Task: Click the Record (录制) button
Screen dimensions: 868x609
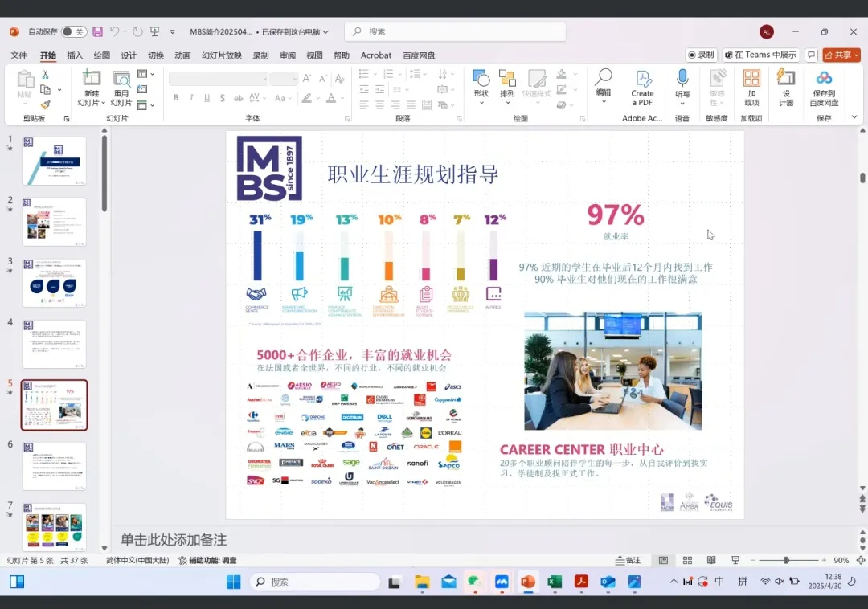Action: coord(702,55)
